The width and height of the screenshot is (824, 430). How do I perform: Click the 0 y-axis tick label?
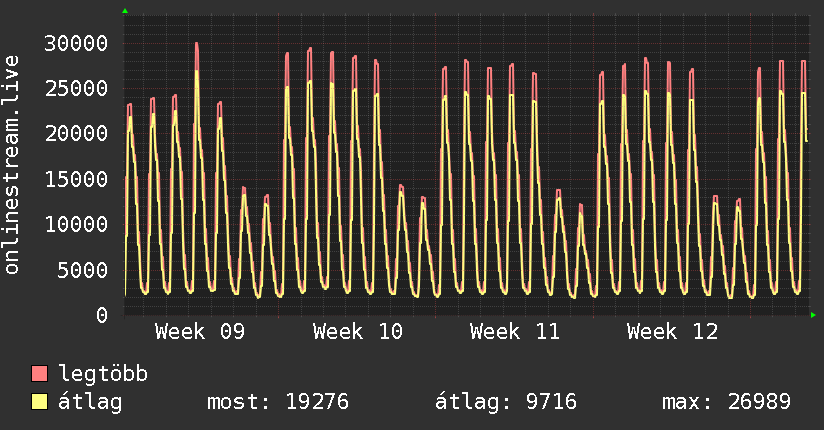102,315
